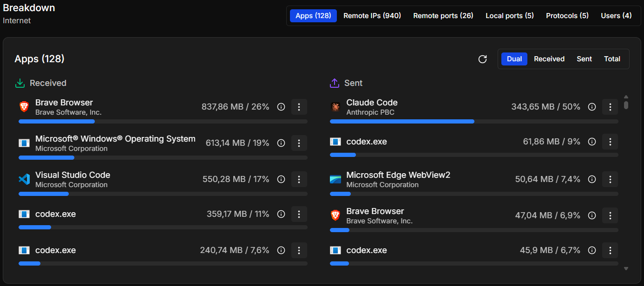The image size is (644, 286).
Task: Open info for Microsoft Windows Operating System row
Action: pyautogui.click(x=281, y=143)
